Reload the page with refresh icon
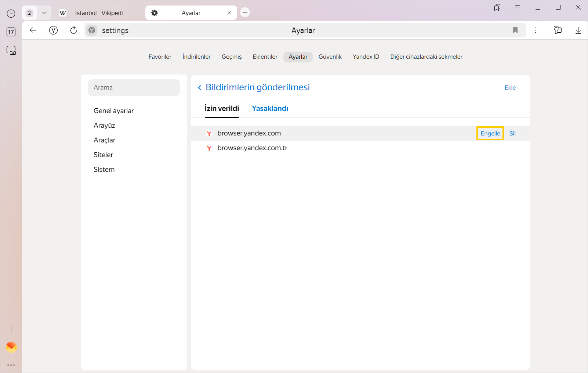The image size is (588, 373). (x=73, y=30)
